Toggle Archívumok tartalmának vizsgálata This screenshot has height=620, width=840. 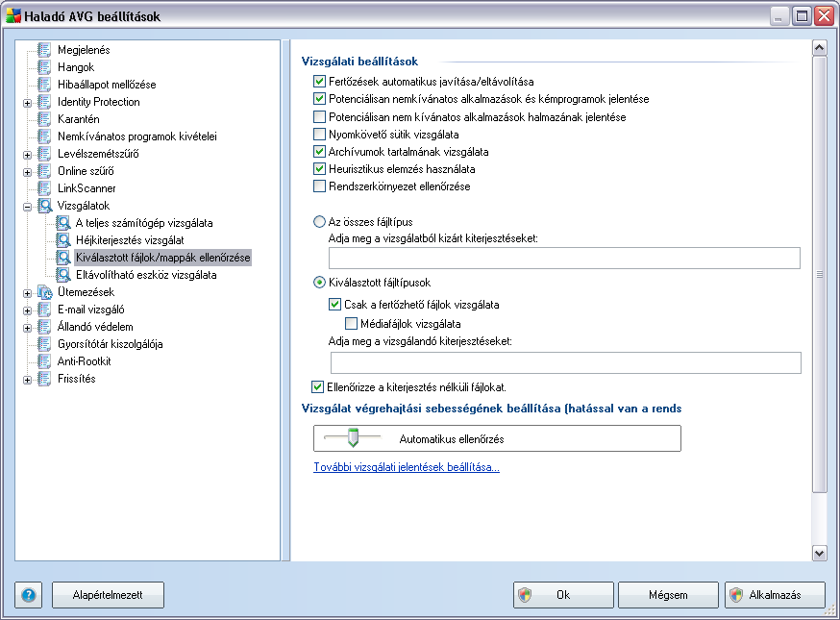(x=319, y=152)
